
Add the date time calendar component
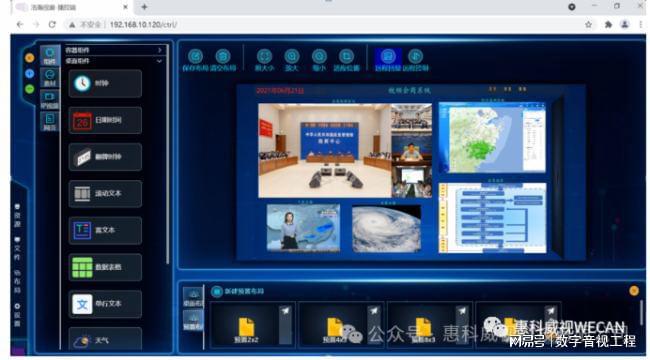click(x=105, y=120)
